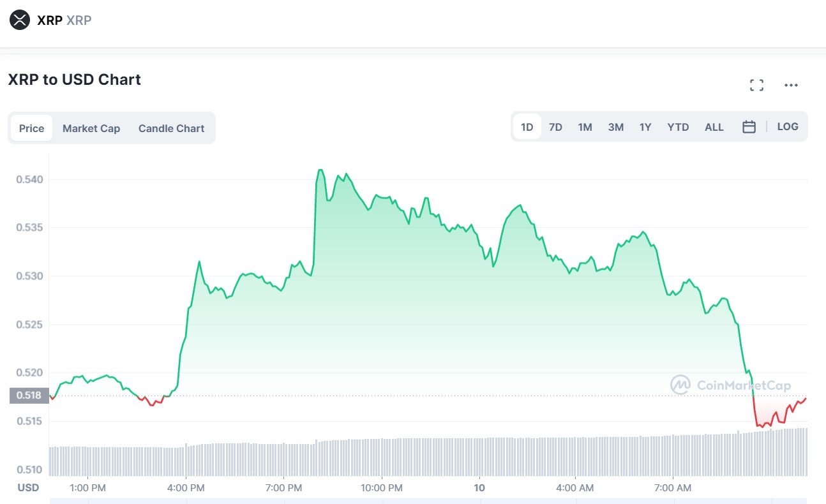Click the date 10 axis label

point(479,488)
